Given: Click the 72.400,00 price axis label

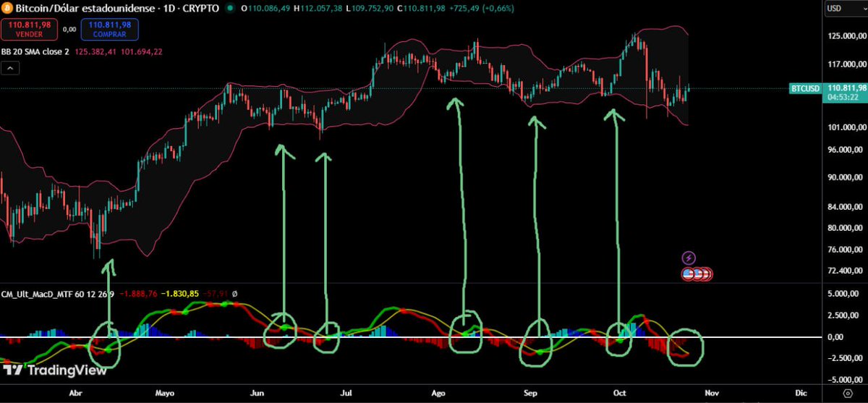Looking at the screenshot, I should click(x=846, y=271).
